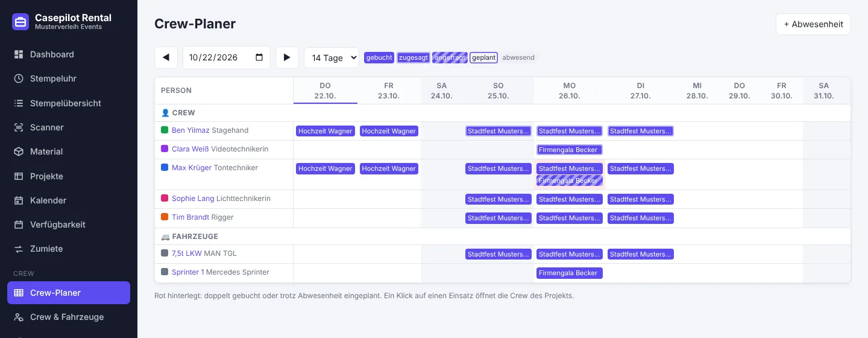Screen dimensions: 868x338
Task: Click the geplant legend badge
Action: pos(483,58)
